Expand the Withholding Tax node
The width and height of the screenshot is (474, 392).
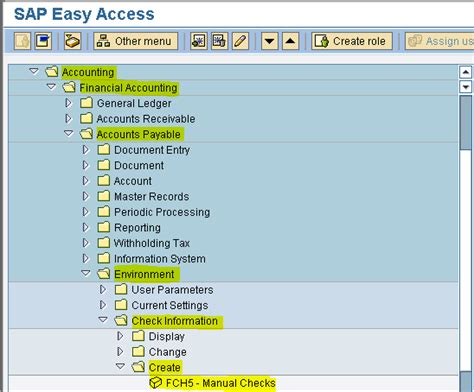coord(86,243)
